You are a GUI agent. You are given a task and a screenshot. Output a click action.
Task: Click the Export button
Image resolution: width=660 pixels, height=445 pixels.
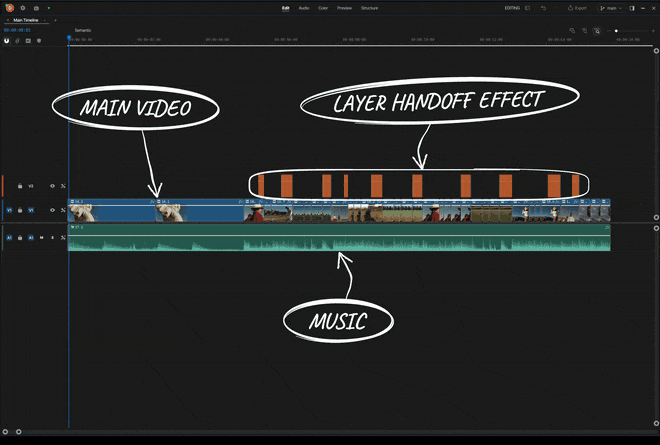[577, 8]
